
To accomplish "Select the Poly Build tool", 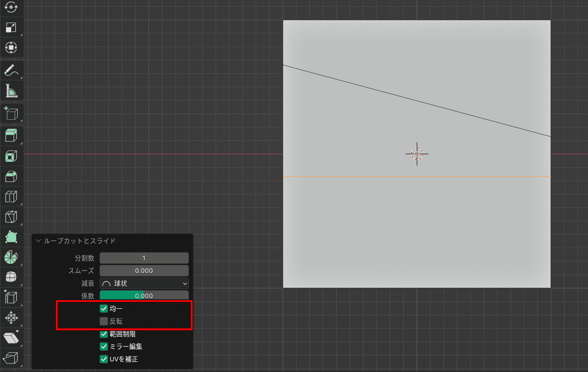I will pyautogui.click(x=11, y=237).
